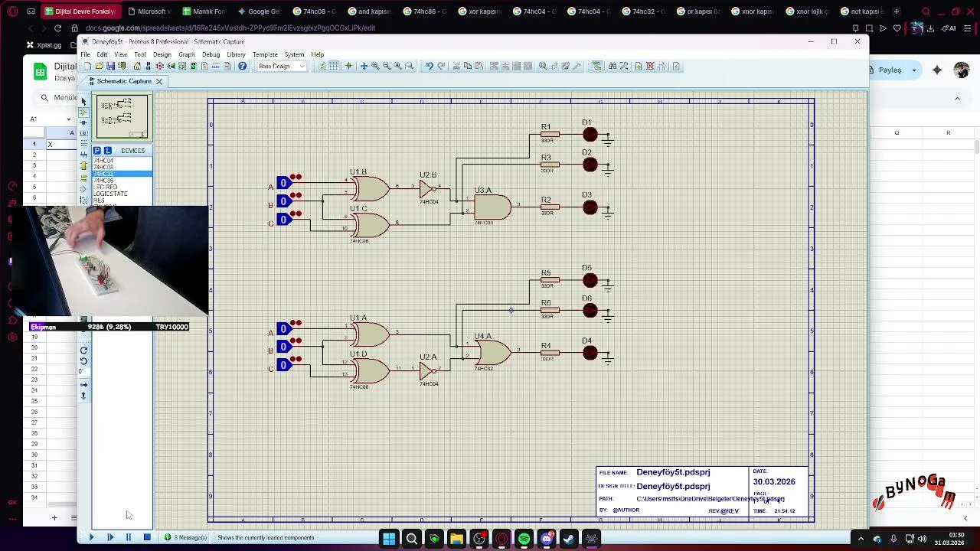Close the Schematic Capture tab

(x=159, y=81)
